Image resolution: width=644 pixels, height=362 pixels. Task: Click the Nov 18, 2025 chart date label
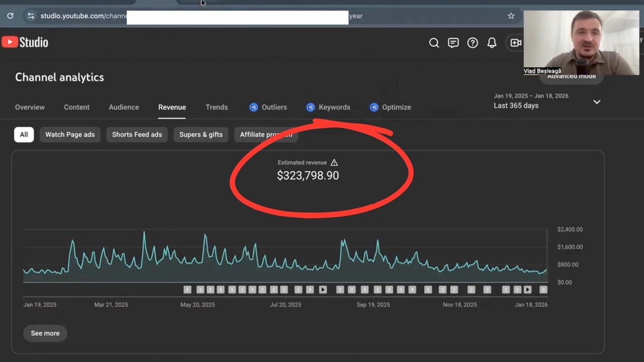click(x=460, y=305)
